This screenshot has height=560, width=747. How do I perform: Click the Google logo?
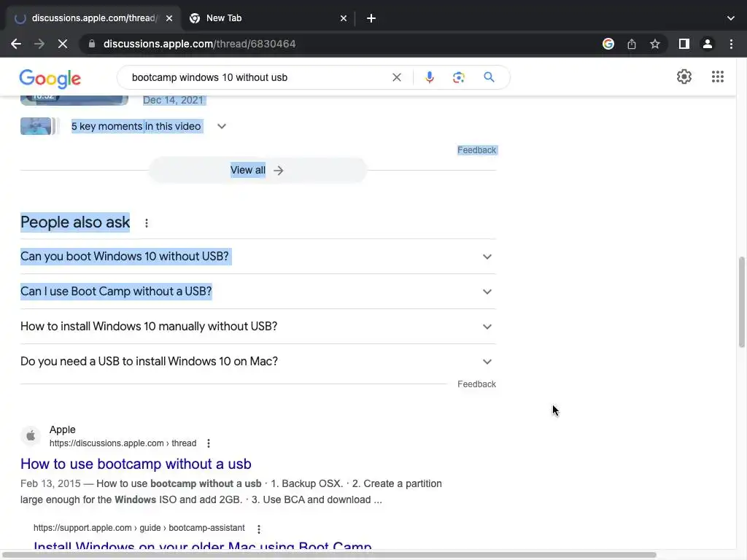point(50,78)
